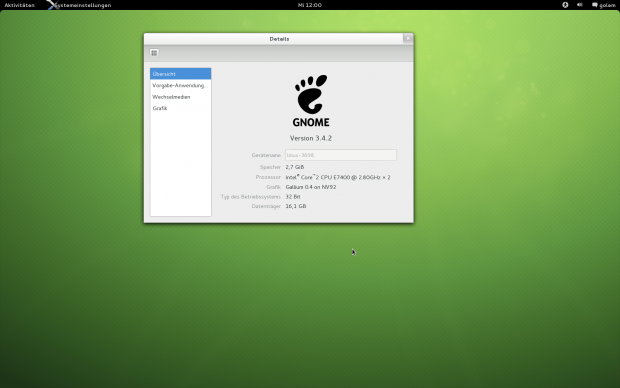This screenshot has height=388, width=620.
Task: Select Übersicht in the sidebar
Action: pos(180,74)
